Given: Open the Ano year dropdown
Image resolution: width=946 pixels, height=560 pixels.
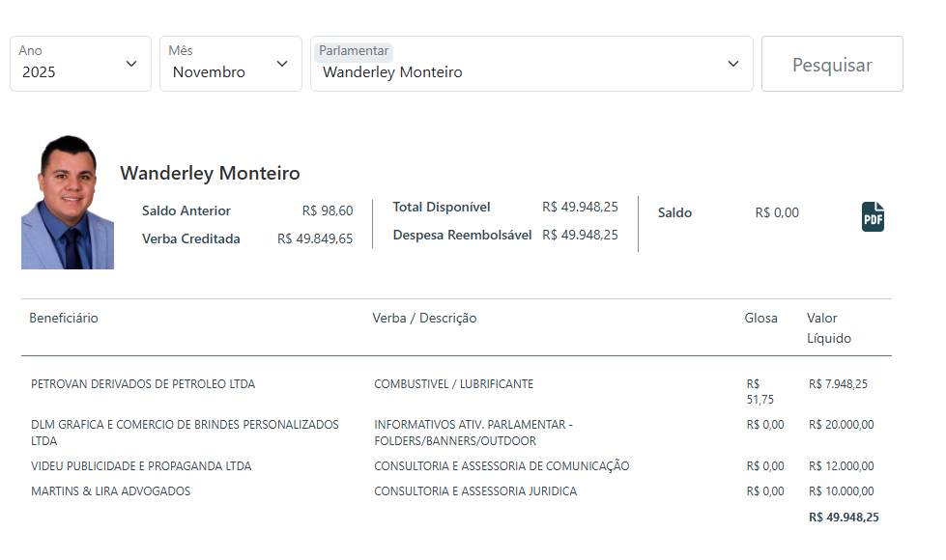Looking at the screenshot, I should pyautogui.click(x=80, y=64).
